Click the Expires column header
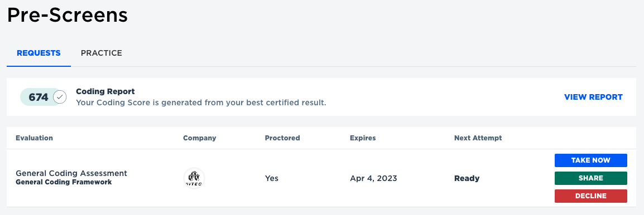The height and width of the screenshot is (215, 644). pos(363,138)
